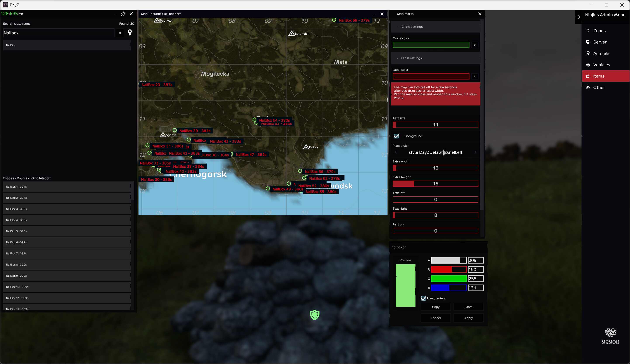Screen dimensions: 630x364
Task: Click the Animals paw icon
Action: (588, 53)
